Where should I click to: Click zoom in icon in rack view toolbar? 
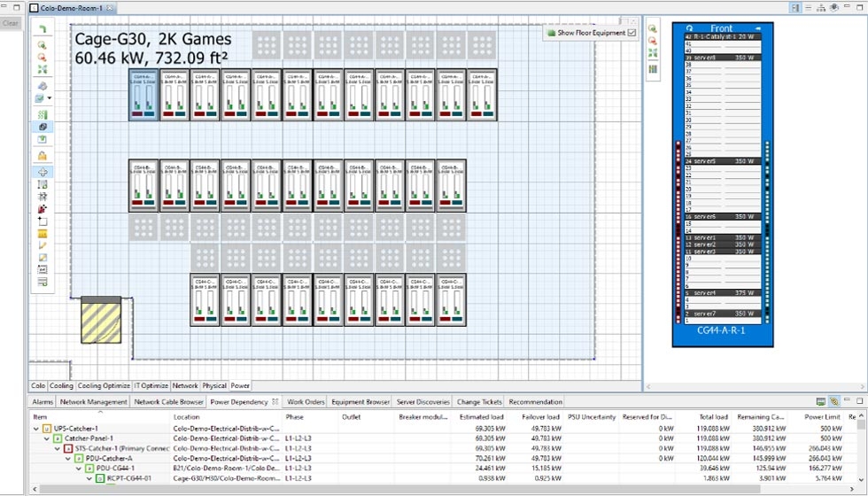pyautogui.click(x=653, y=29)
